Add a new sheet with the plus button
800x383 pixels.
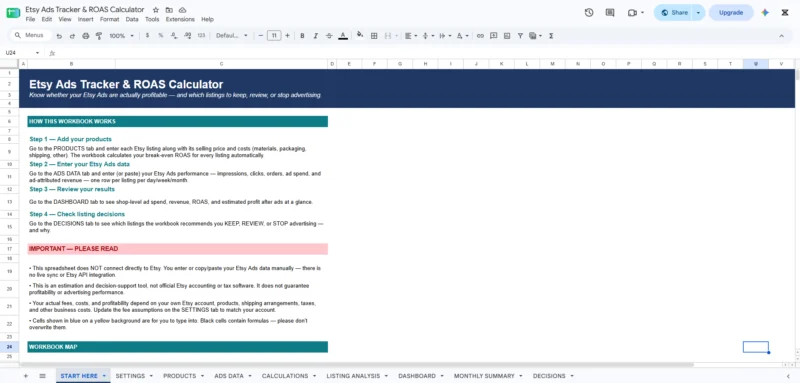pyautogui.click(x=26, y=376)
